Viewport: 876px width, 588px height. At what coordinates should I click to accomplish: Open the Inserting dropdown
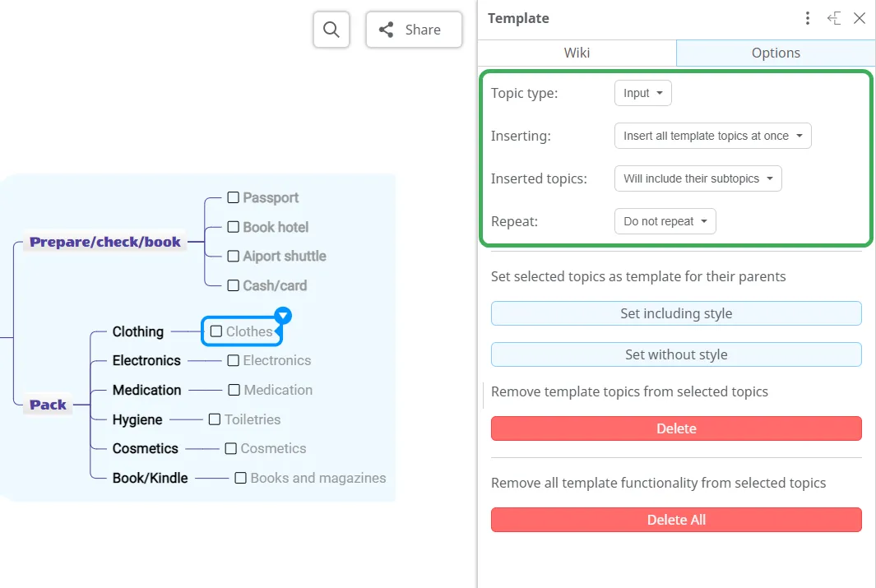coord(712,136)
